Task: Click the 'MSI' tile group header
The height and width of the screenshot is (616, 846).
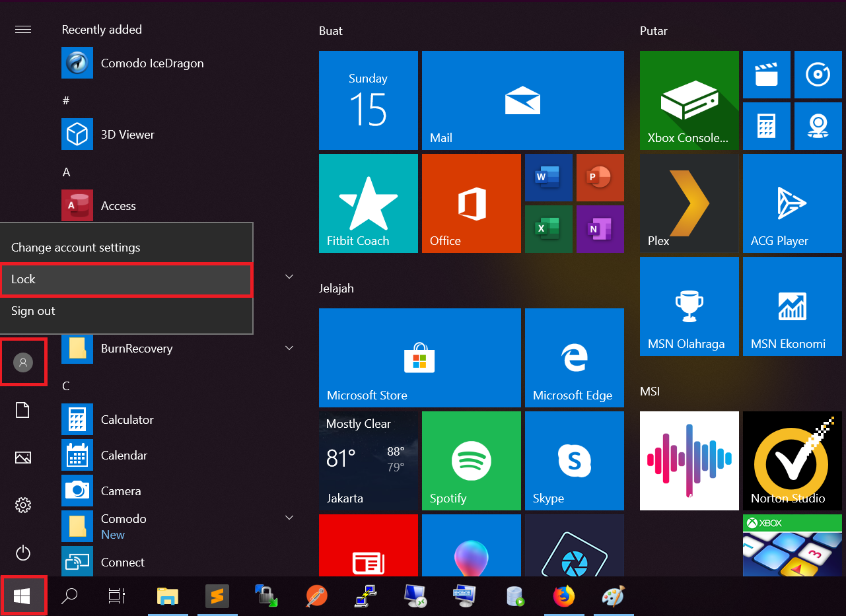Action: (x=650, y=392)
